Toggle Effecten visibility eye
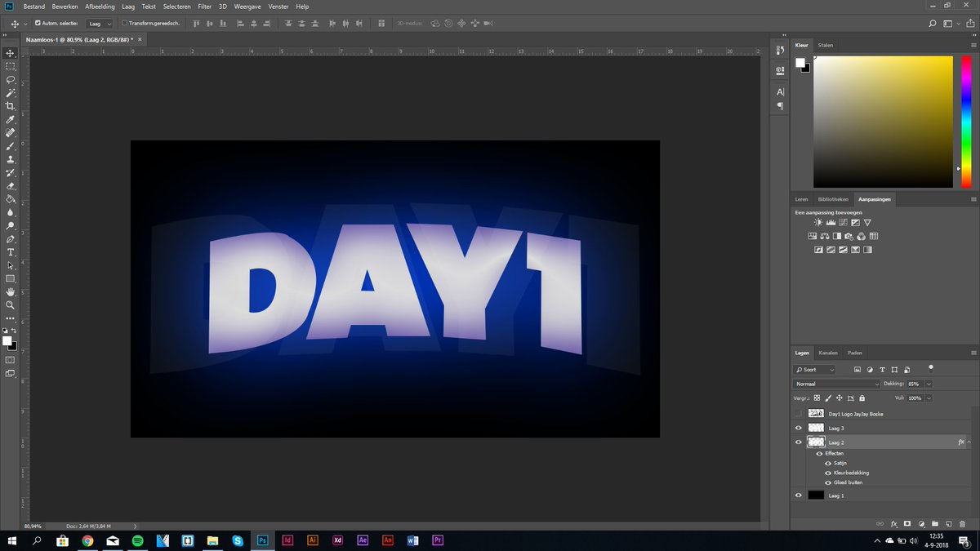Screen dimensions: 980x551 coord(820,453)
